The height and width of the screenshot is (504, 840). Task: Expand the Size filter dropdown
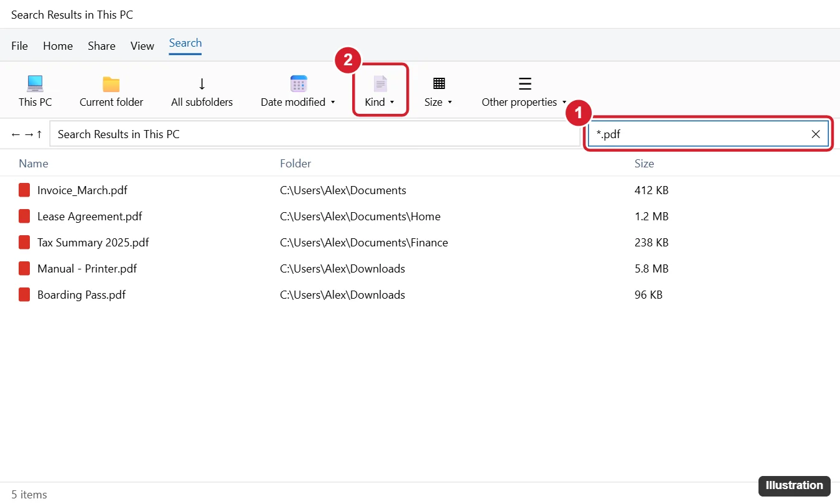click(x=439, y=91)
